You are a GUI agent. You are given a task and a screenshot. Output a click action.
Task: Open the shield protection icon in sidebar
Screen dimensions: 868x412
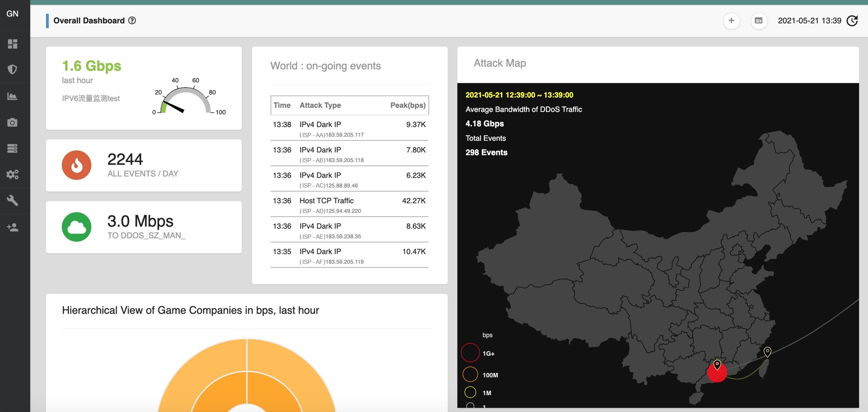13,69
